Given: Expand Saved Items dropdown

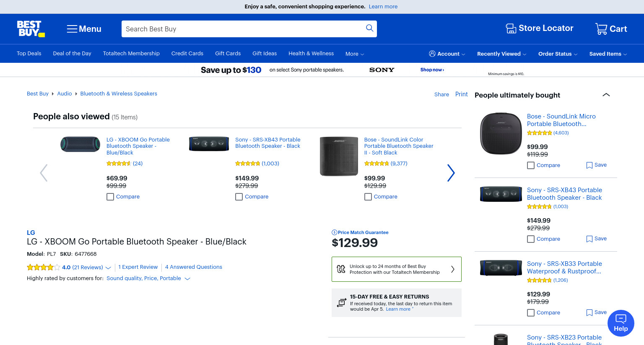Looking at the screenshot, I should 608,54.
